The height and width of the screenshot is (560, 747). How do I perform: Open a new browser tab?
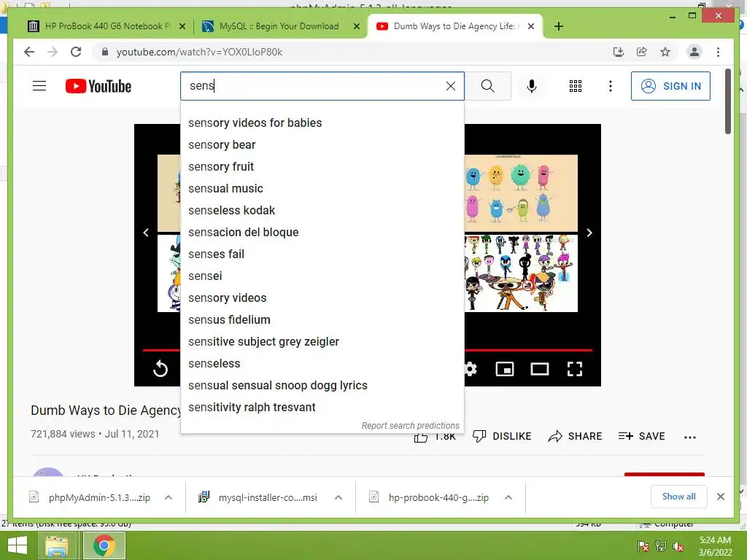(559, 26)
